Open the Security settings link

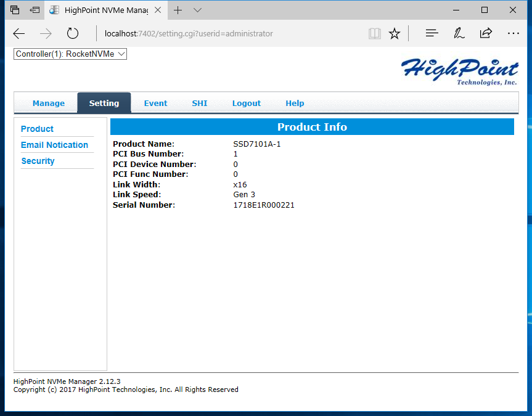(x=38, y=161)
